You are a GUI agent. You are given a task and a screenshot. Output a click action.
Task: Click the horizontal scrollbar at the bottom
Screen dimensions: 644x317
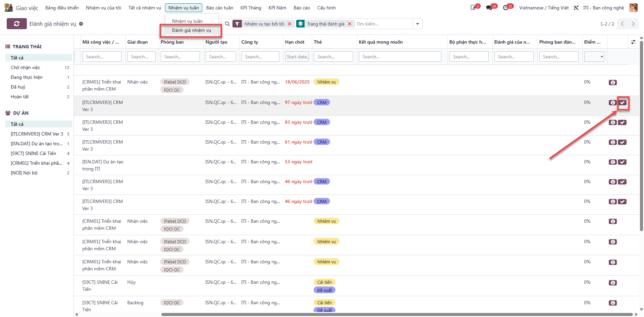[397, 314]
